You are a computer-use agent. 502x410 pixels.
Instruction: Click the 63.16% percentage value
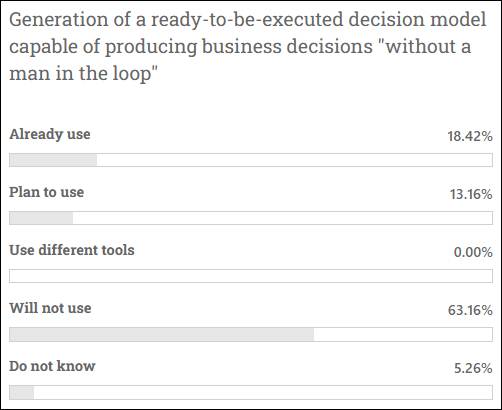click(470, 310)
